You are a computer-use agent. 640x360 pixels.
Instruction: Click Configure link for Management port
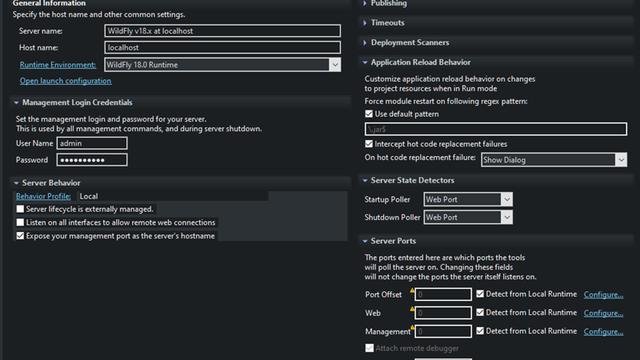coord(603,331)
